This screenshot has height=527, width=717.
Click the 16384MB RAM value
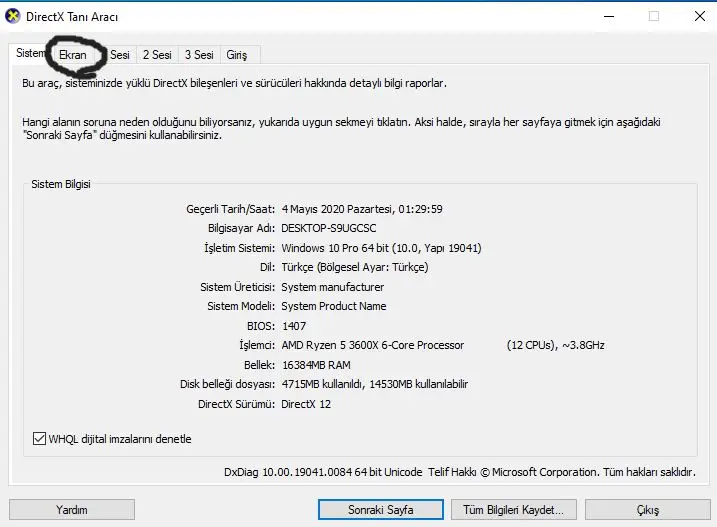coord(316,365)
